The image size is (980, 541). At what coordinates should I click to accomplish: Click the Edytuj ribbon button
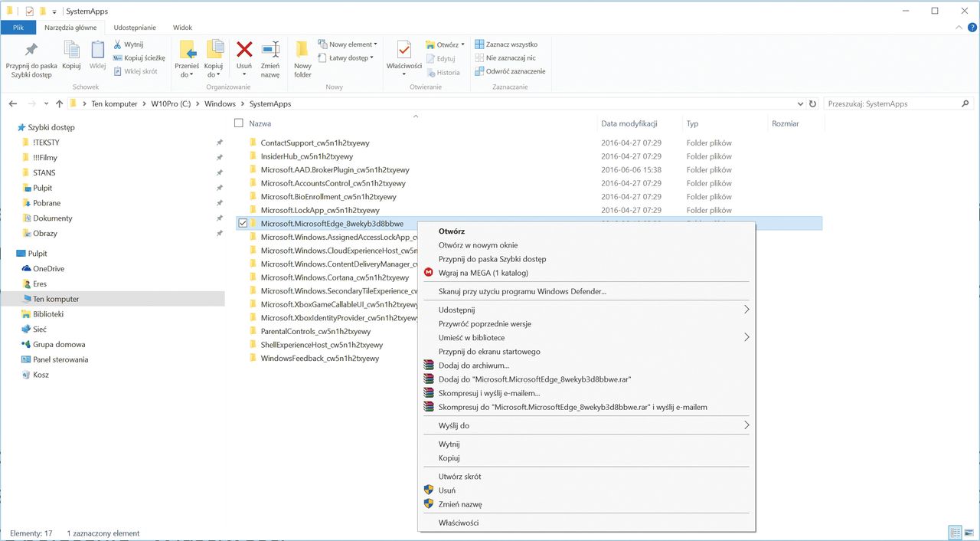441,58
